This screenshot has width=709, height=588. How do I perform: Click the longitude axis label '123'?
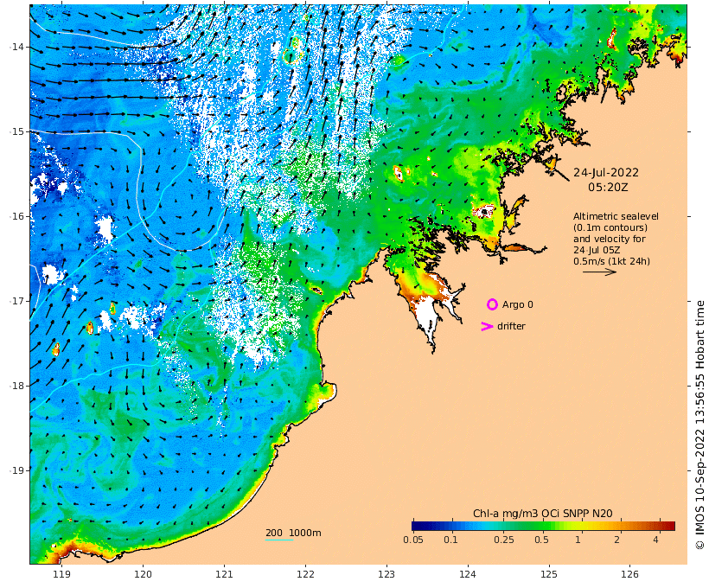386,574
